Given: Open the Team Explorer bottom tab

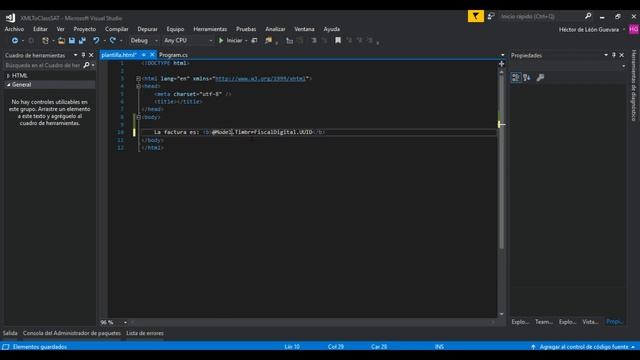Looking at the screenshot, I should [544, 322].
